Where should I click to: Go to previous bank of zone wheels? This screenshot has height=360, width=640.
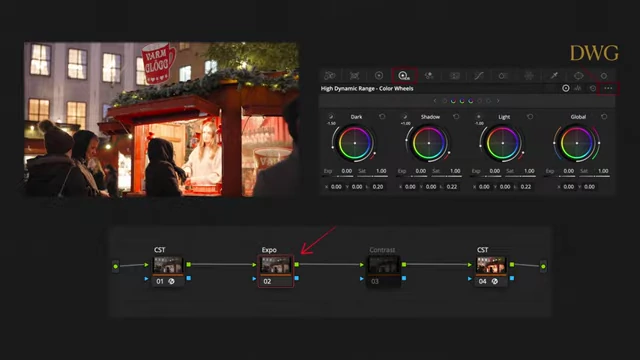point(435,101)
